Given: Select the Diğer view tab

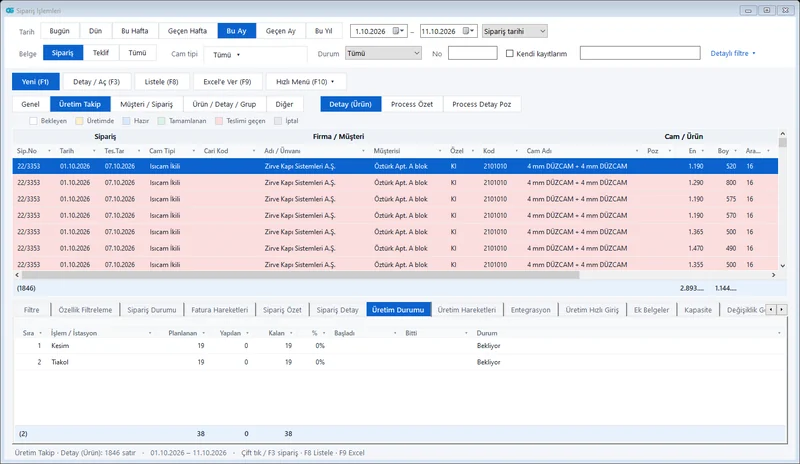Looking at the screenshot, I should pos(284,104).
